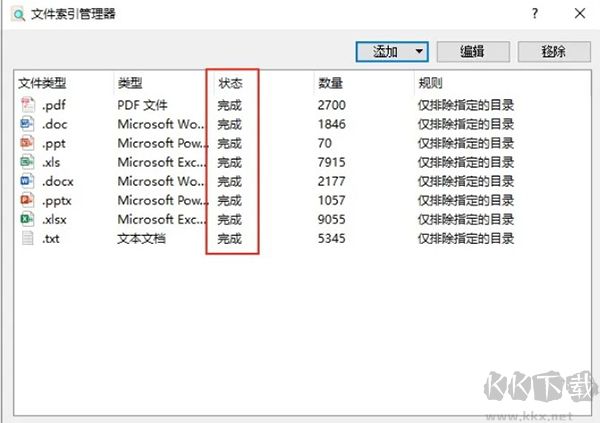Sort by 状态 column header
The image size is (600, 423).
(x=230, y=83)
